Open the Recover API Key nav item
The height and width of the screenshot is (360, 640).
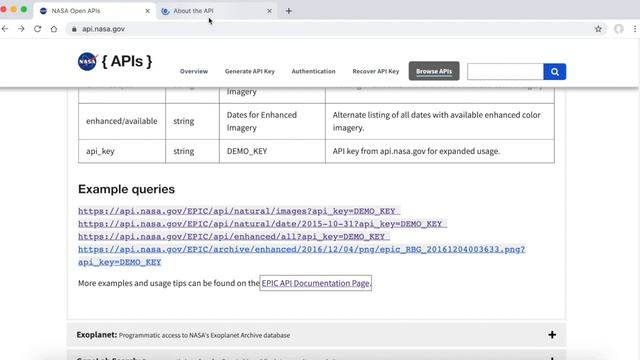pyautogui.click(x=376, y=71)
